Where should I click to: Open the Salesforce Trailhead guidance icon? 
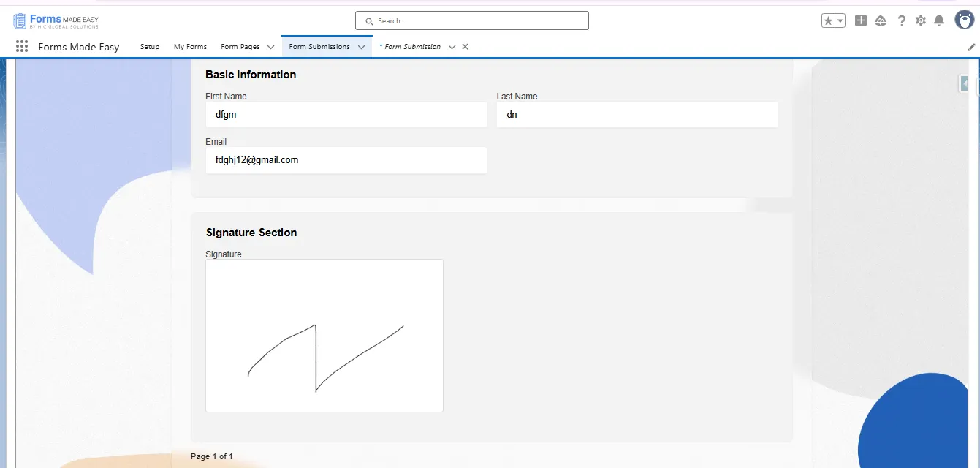pyautogui.click(x=881, y=20)
